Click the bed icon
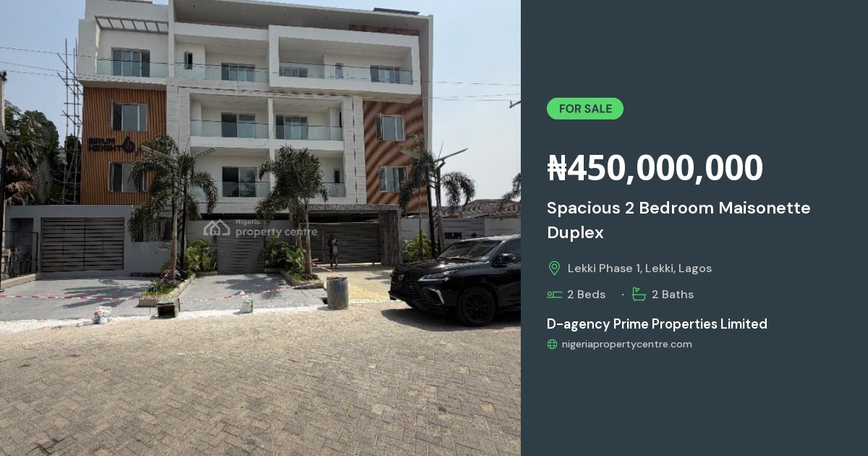This screenshot has height=456, width=868. tap(554, 295)
